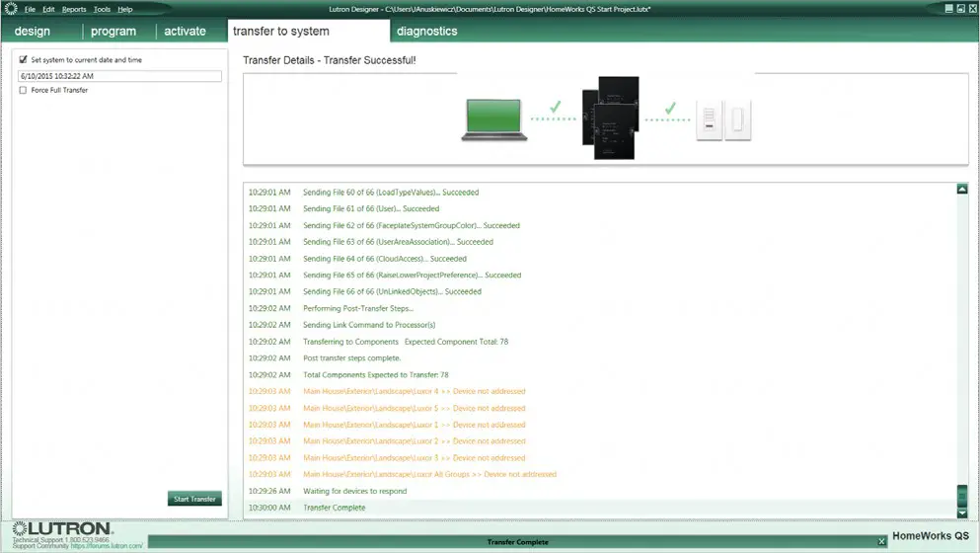Click the log scrollbar down arrow
Viewport: 980px width, 553px height.
point(962,513)
